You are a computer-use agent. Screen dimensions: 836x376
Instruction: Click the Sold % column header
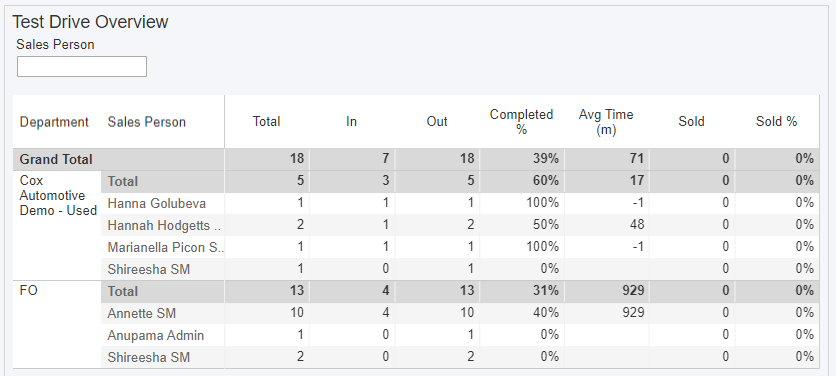point(776,122)
